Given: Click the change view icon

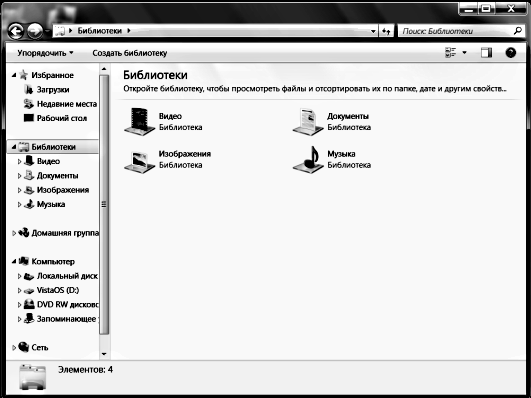Looking at the screenshot, I should pyautogui.click(x=450, y=53).
